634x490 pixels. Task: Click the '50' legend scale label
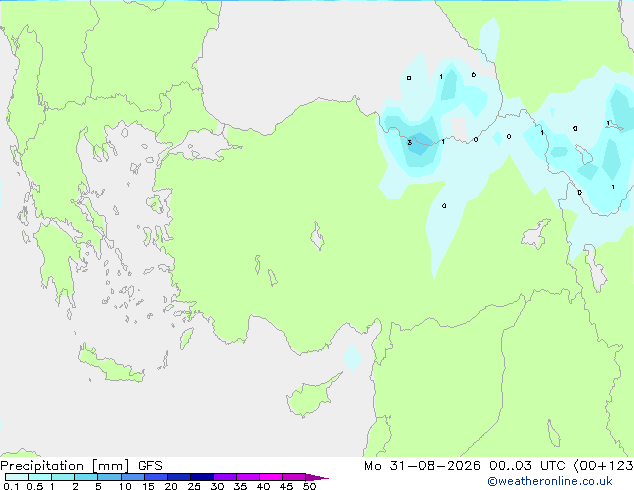pyautogui.click(x=309, y=486)
